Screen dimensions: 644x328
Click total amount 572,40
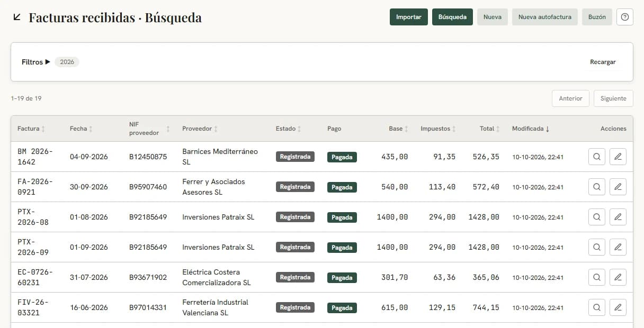(x=486, y=187)
